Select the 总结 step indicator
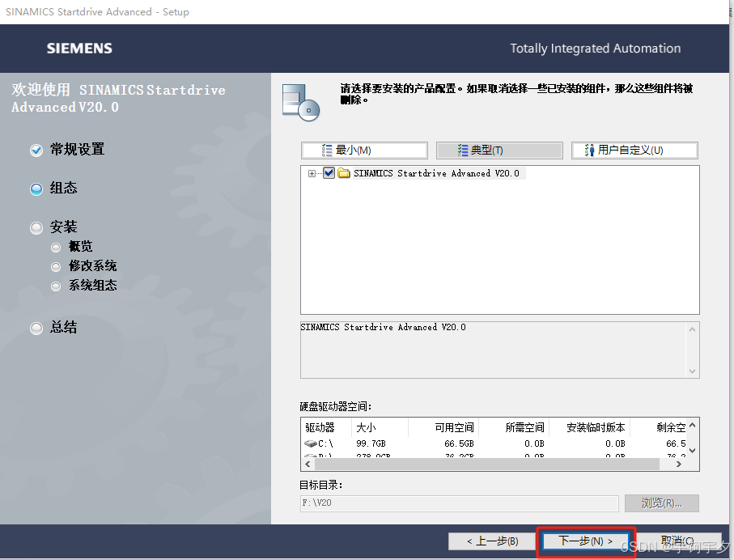The width and height of the screenshot is (734, 560). 36,328
